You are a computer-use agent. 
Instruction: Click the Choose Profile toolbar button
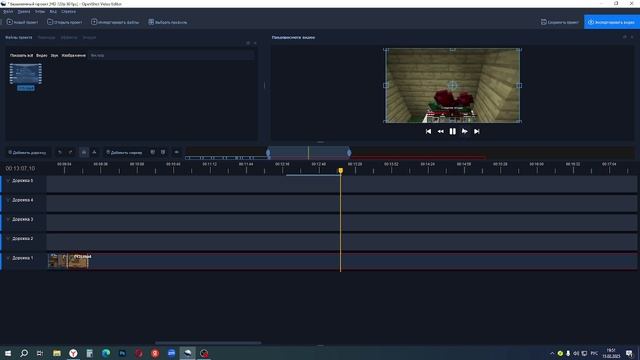point(168,22)
